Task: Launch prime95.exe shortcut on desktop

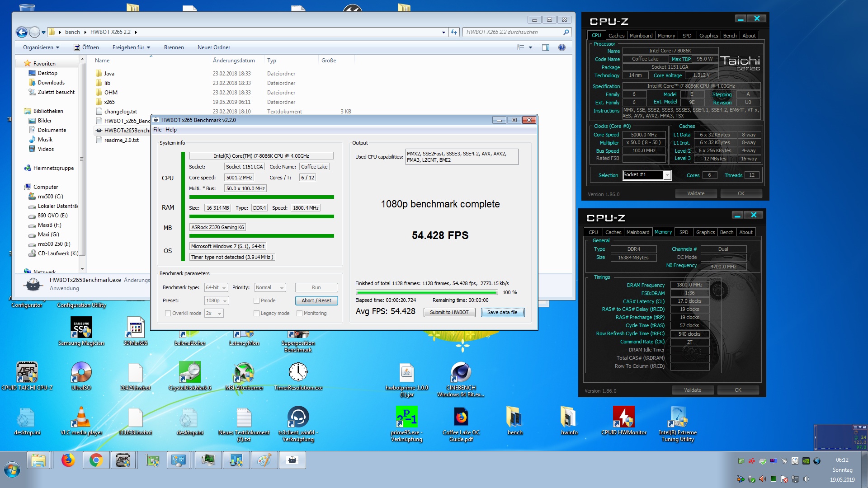Action: click(x=407, y=424)
